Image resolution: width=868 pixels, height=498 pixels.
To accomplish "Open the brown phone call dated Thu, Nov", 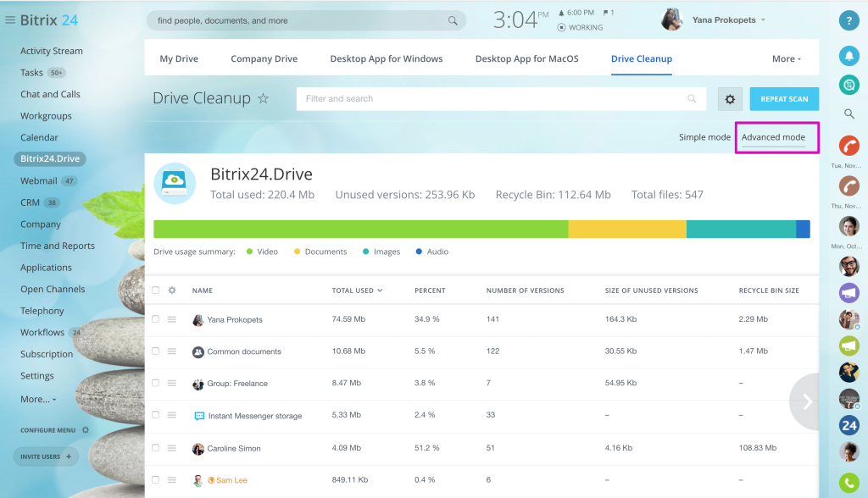I will [849, 186].
